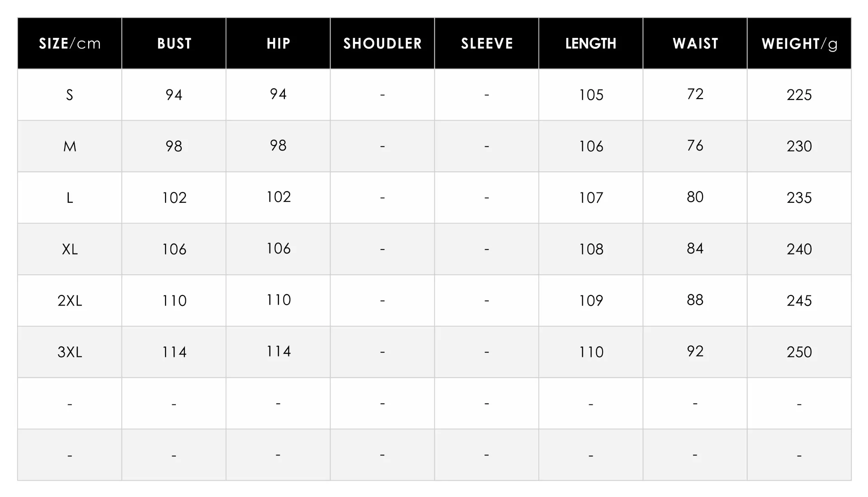Viewport: 868px width, 497px height.
Task: Select the 3XL size cell
Action: tap(70, 352)
